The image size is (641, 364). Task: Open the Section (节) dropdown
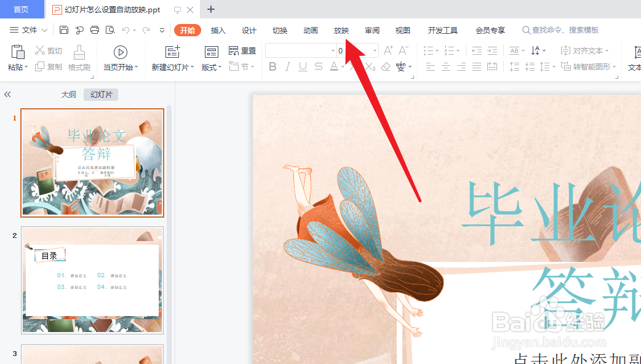point(242,66)
